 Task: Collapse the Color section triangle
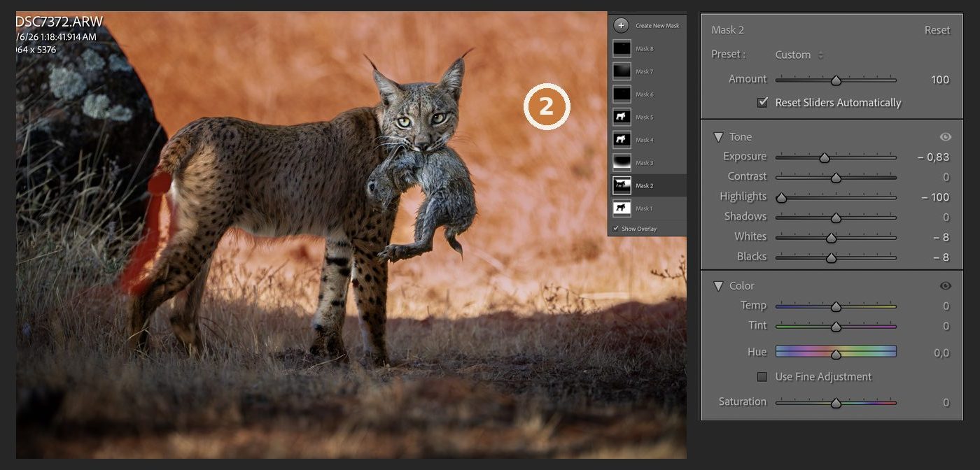718,286
